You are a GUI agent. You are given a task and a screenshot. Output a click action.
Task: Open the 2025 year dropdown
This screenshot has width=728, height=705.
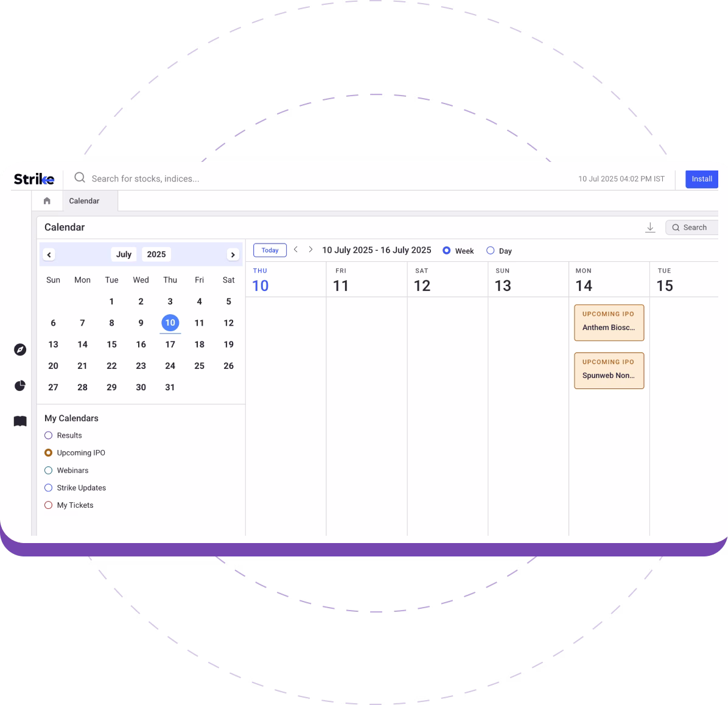point(156,254)
